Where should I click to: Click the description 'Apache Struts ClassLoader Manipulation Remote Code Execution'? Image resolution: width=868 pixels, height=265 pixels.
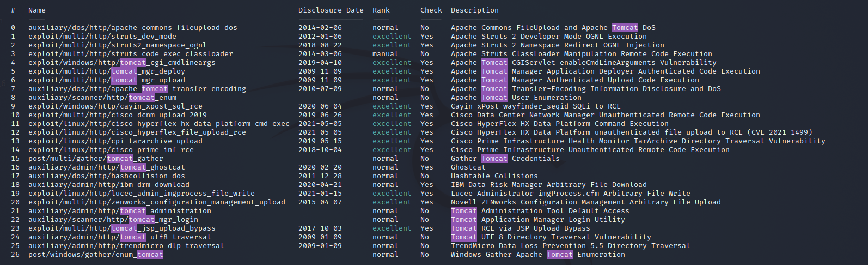[582, 54]
